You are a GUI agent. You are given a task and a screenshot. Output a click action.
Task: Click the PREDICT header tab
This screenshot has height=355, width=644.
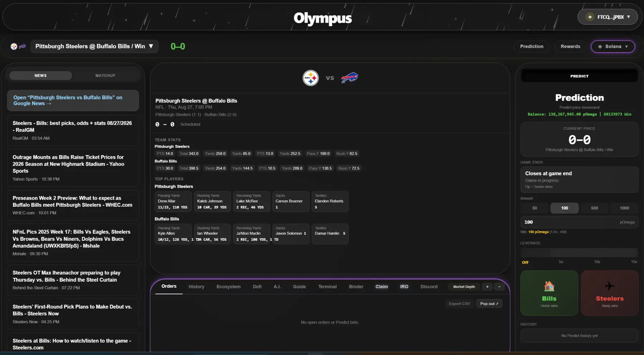coord(579,76)
